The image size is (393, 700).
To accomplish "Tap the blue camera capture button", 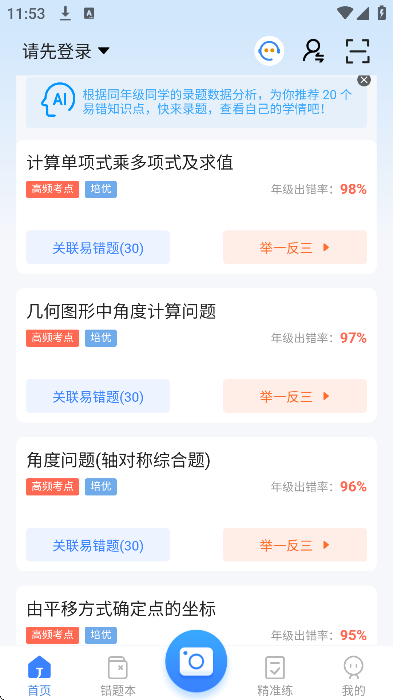I will coord(196,661).
